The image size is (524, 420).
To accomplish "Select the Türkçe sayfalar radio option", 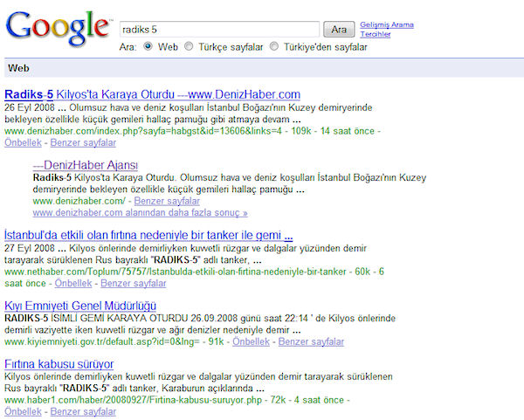I will click(x=190, y=46).
